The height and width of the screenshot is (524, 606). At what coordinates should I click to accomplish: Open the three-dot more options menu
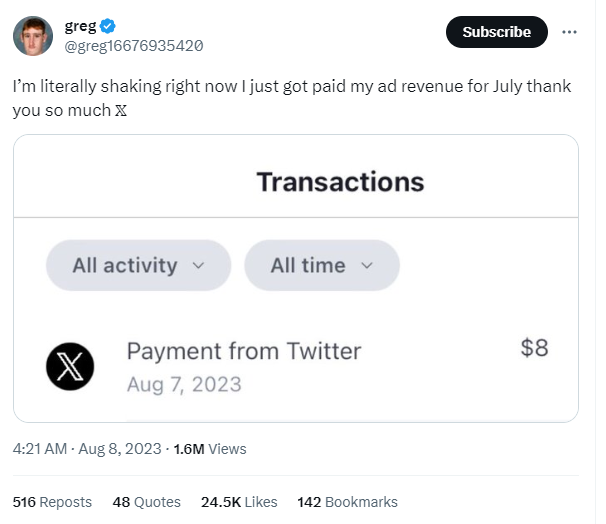click(x=570, y=32)
